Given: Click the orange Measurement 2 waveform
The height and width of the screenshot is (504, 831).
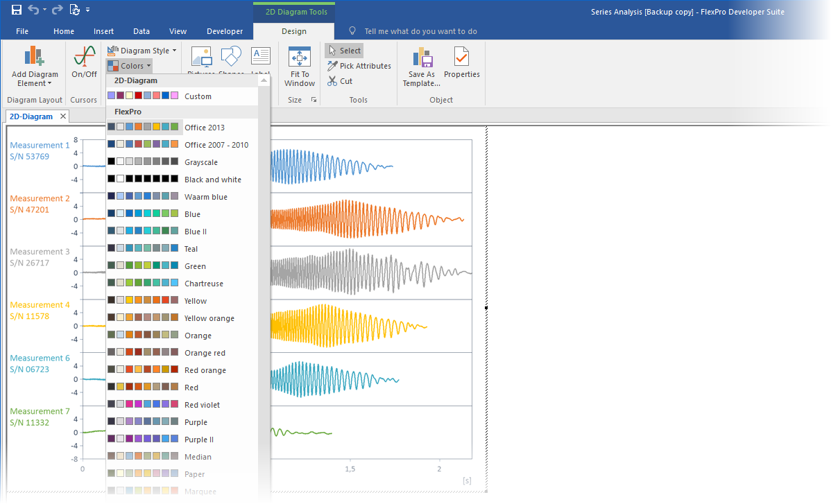Looking at the screenshot, I should 367,218.
